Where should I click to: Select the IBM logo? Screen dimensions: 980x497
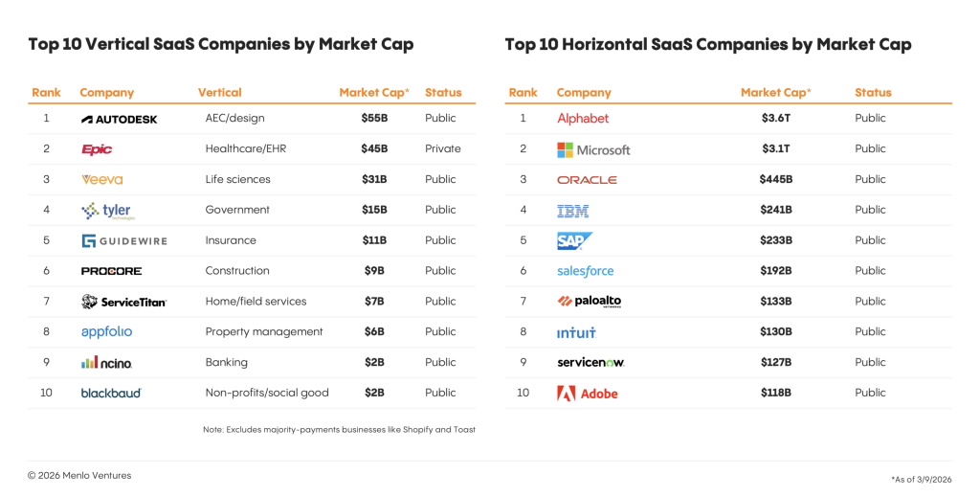pyautogui.click(x=572, y=211)
